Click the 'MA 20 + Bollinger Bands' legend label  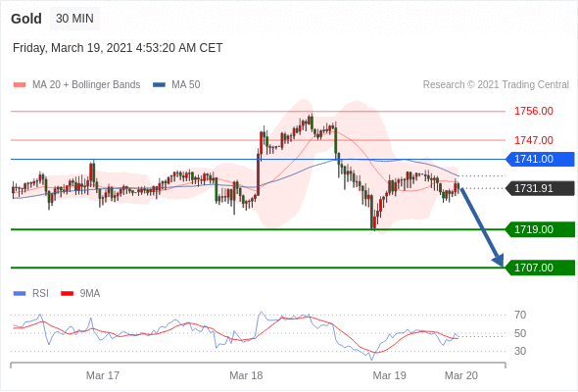point(86,85)
